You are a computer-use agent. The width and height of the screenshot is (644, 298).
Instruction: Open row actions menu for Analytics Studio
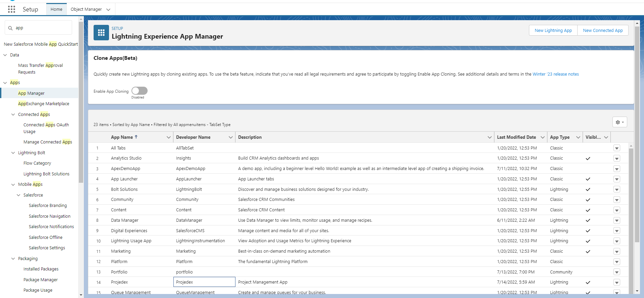617,159
